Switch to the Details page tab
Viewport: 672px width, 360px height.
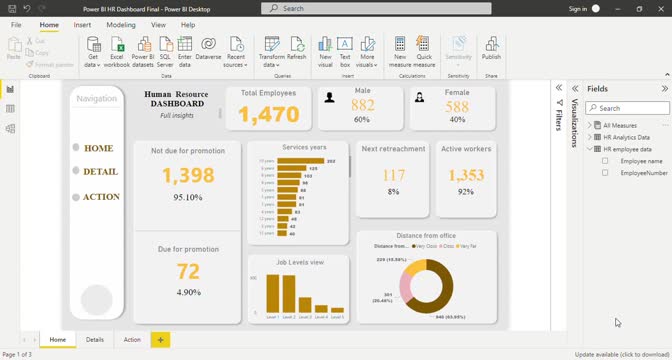pos(95,339)
